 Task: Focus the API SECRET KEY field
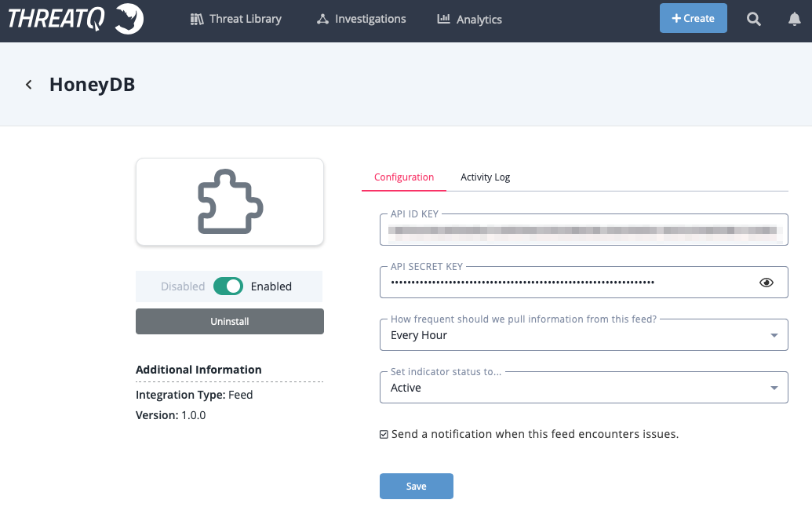pos(584,283)
